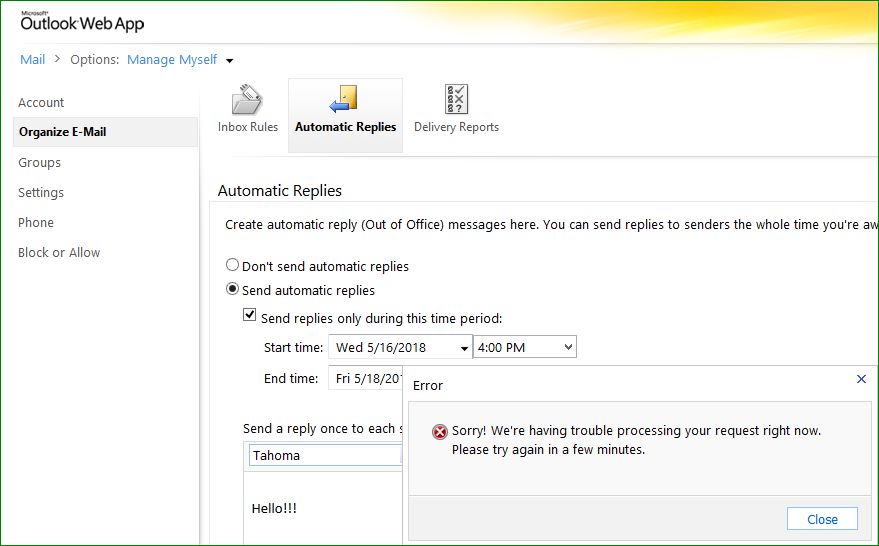Click the Error dialog title
The width and height of the screenshot is (879, 546).
pos(428,386)
